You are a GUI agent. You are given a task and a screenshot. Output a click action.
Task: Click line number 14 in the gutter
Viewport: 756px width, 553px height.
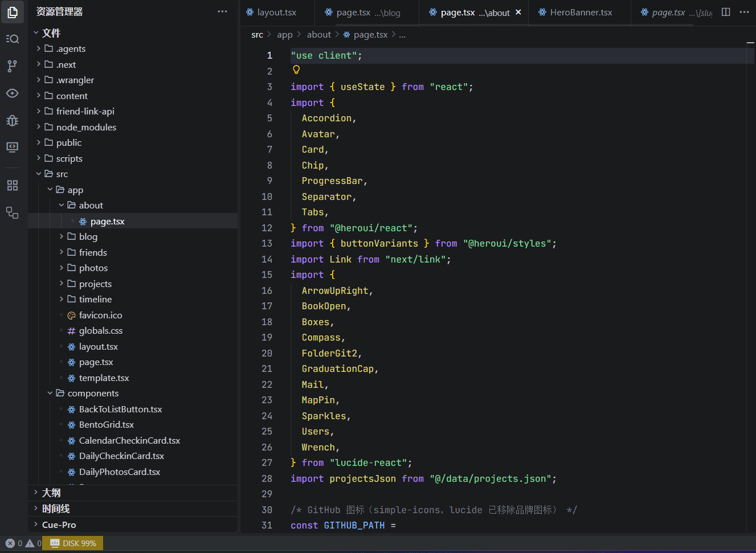coord(267,259)
